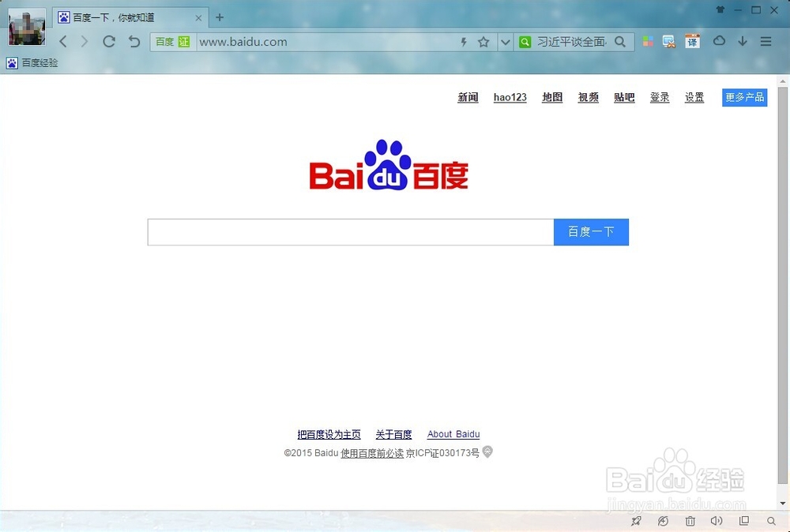Go back with the back arrow
Screen dimensions: 790x532
click(x=63, y=41)
